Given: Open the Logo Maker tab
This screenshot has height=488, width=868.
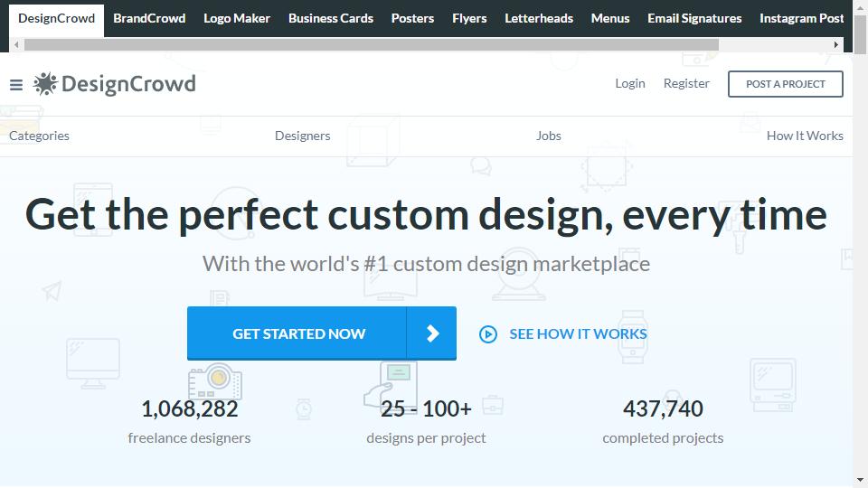Looking at the screenshot, I should pos(237,18).
